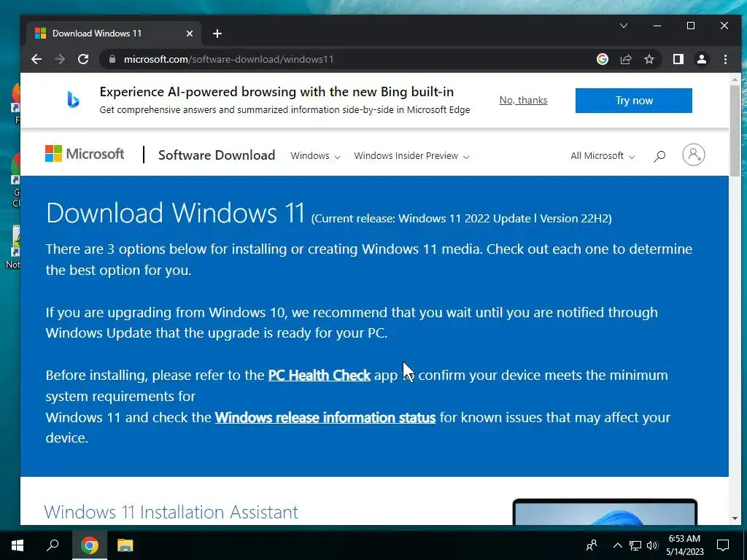The width and height of the screenshot is (747, 560).
Task: Open the Google icon in the address bar
Action: click(602, 59)
